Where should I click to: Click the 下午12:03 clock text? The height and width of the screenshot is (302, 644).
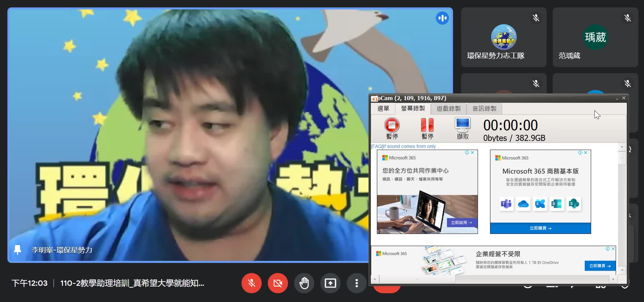[30, 283]
